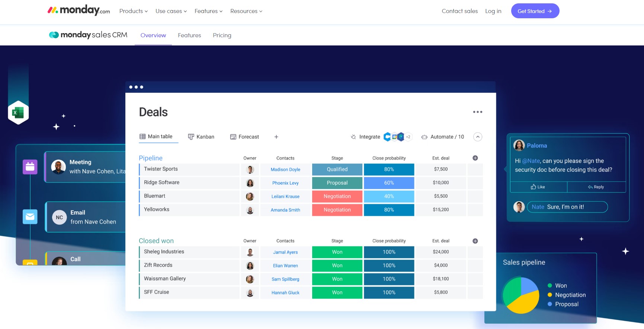
Task: Open the Meeting with Nave Cohen card
Action: pos(85,167)
